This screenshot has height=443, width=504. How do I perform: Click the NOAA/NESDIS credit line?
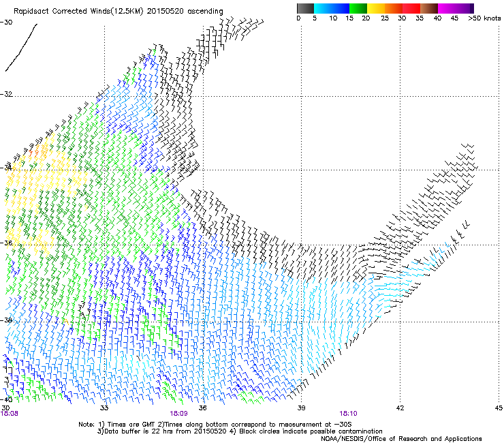coord(401,439)
